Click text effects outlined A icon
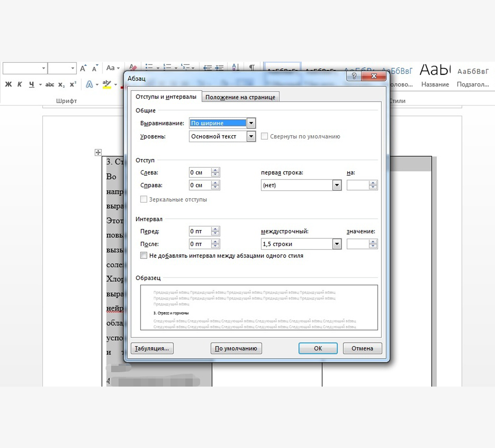The image size is (495, 448). coord(89,84)
